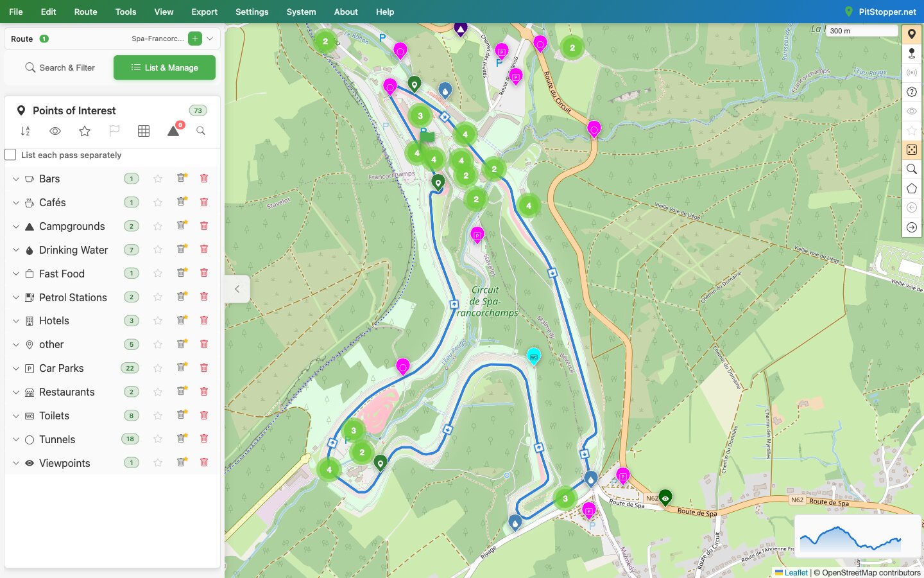Viewport: 924px width, 578px height.
Task: Expand the Bars category
Action: coord(16,179)
